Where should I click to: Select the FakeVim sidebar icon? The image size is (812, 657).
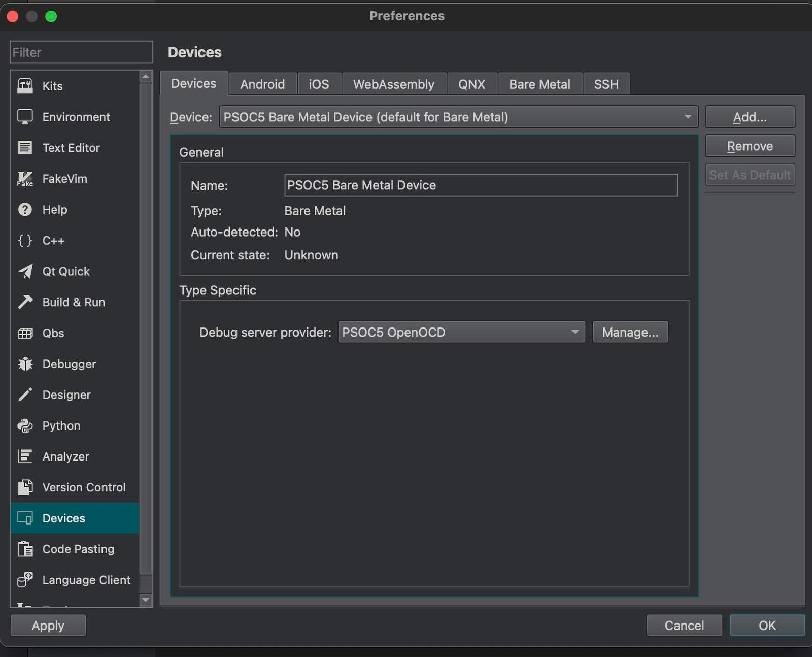pyautogui.click(x=24, y=178)
